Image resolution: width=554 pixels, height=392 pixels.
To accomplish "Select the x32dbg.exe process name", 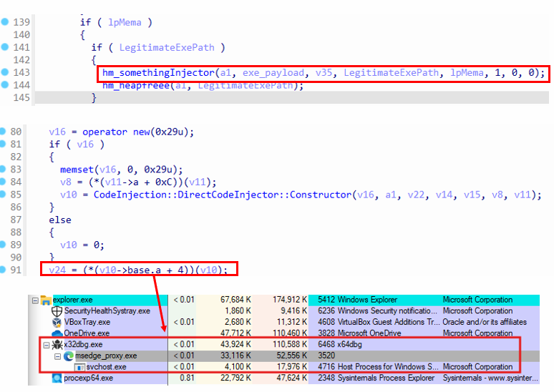I will (x=83, y=344).
